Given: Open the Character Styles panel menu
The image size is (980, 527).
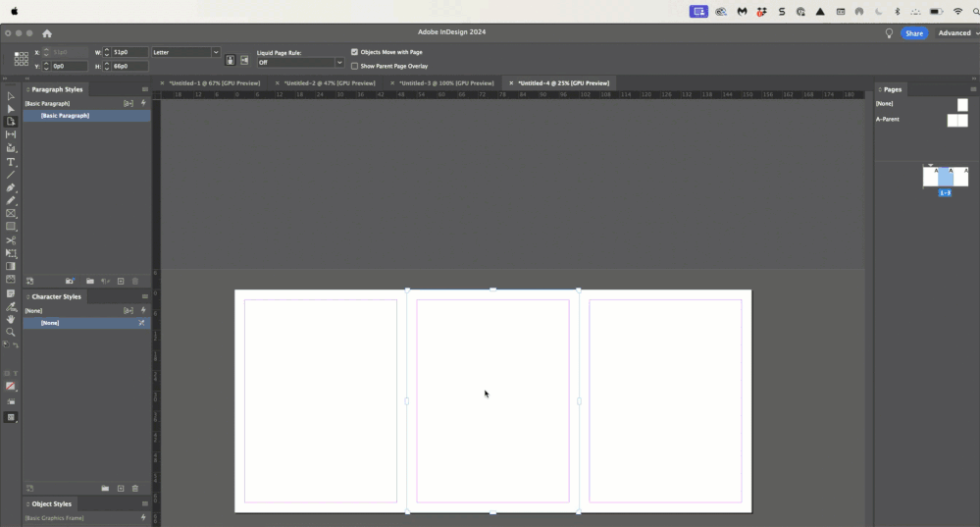Looking at the screenshot, I should pyautogui.click(x=145, y=296).
